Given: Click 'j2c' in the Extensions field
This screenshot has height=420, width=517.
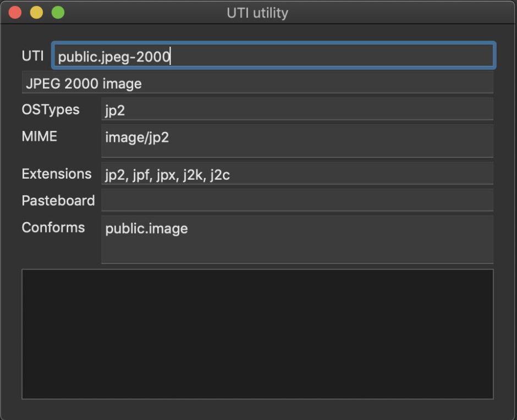Looking at the screenshot, I should click(x=220, y=175).
